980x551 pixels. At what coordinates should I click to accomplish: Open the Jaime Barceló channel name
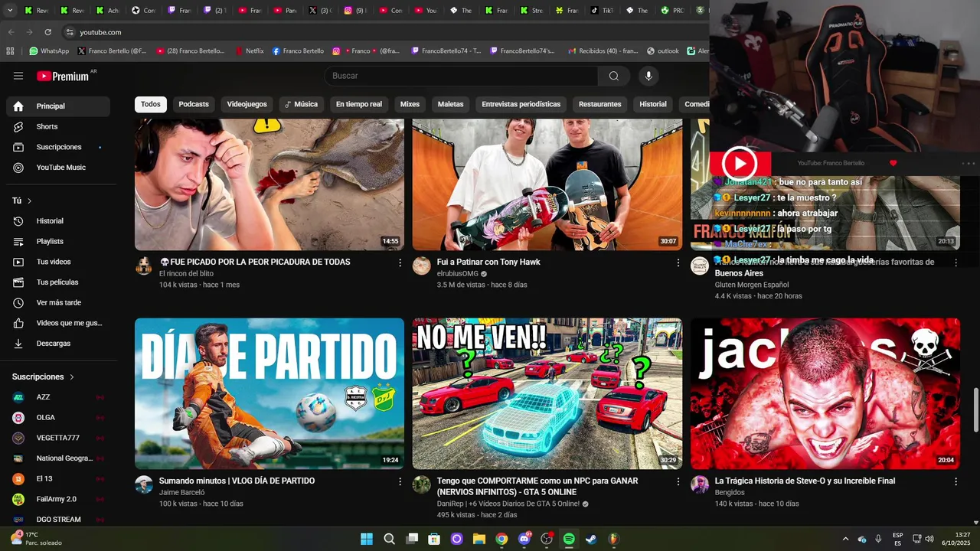(x=181, y=493)
